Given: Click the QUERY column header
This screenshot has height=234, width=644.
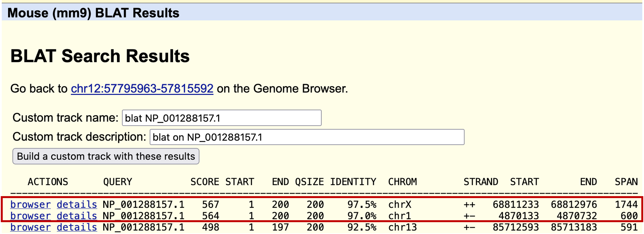Looking at the screenshot, I should 117,182.
